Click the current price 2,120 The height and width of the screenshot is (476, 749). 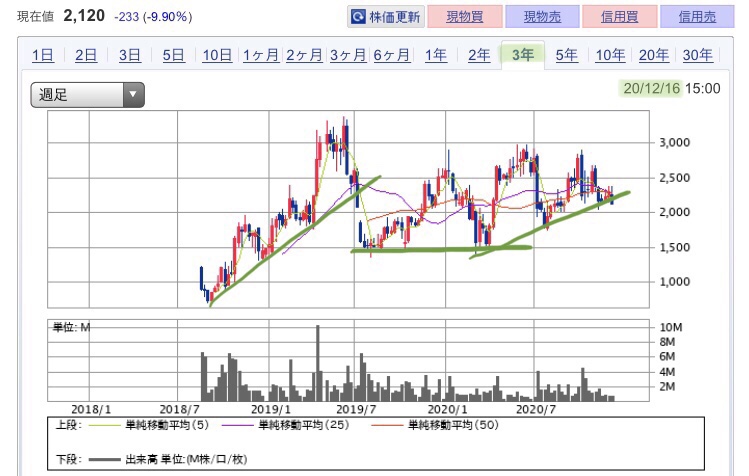point(84,16)
